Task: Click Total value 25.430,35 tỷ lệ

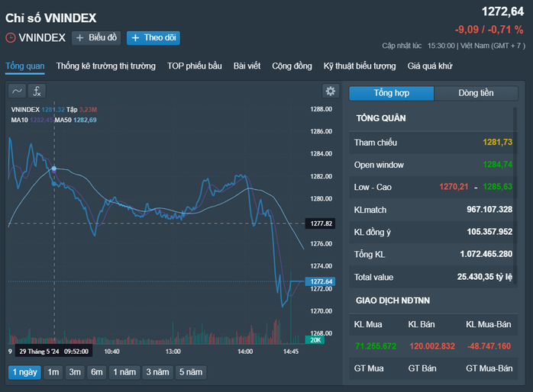Action: point(485,277)
